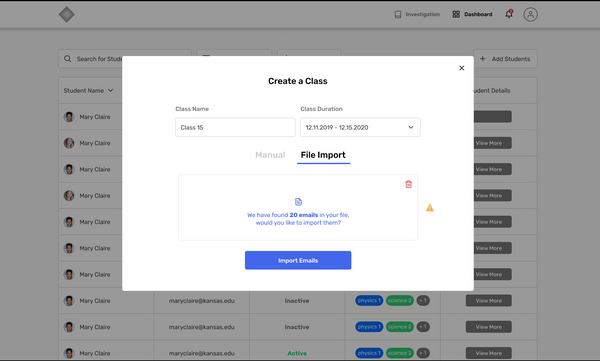
Task: Click +1 tag badge in Active row
Action: (423, 353)
